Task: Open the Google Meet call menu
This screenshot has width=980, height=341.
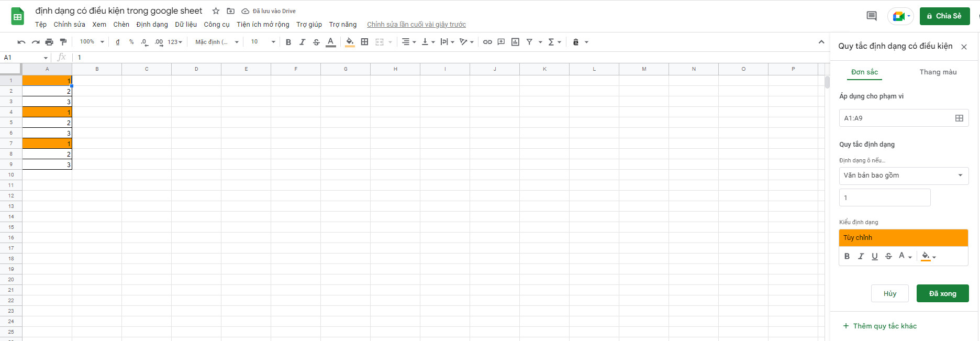Action: click(x=900, y=16)
